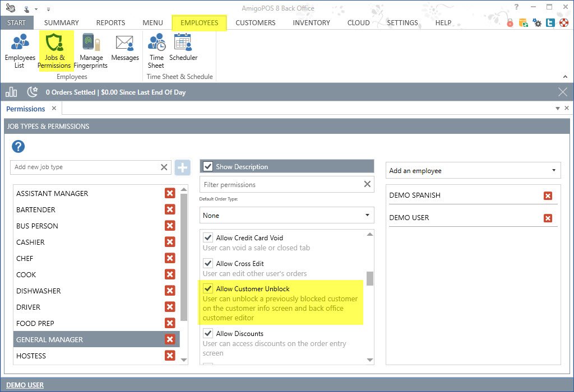Uncheck the Show Description checkbox
This screenshot has height=392, width=574.
click(208, 166)
